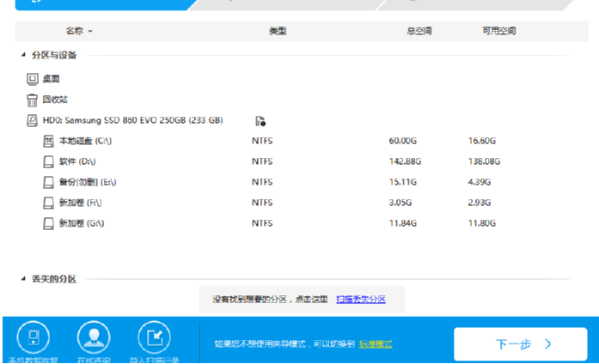This screenshot has height=364, width=599.
Task: Collapse the 丢失的分区 section
Action: 23,279
